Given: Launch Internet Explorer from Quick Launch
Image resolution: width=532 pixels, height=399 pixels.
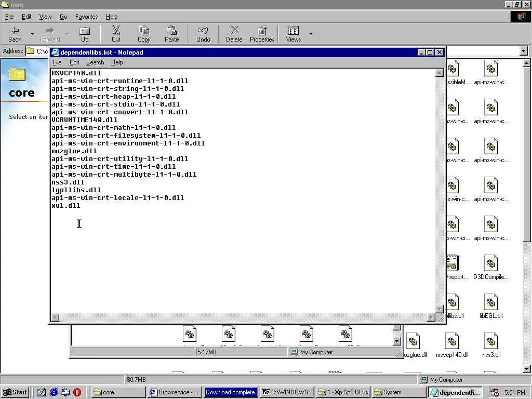Looking at the screenshot, I should point(54,392).
